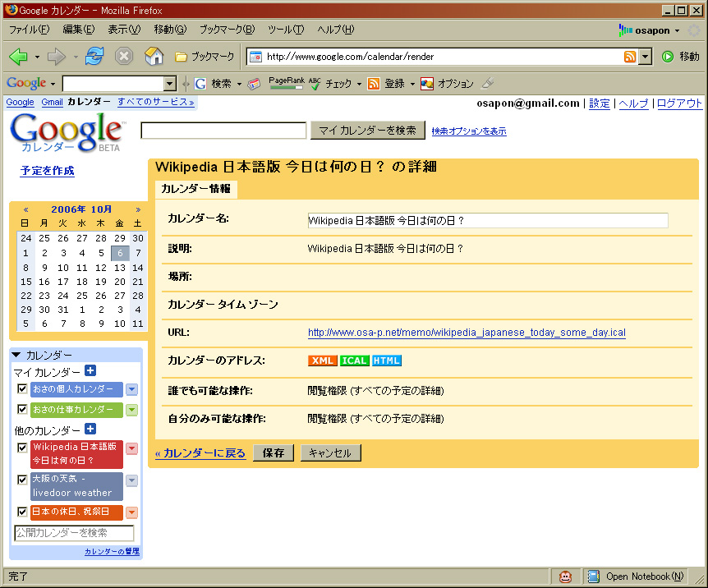Image resolution: width=708 pixels, height=588 pixels.
Task: Click the Stop loading icon
Action: click(x=123, y=56)
